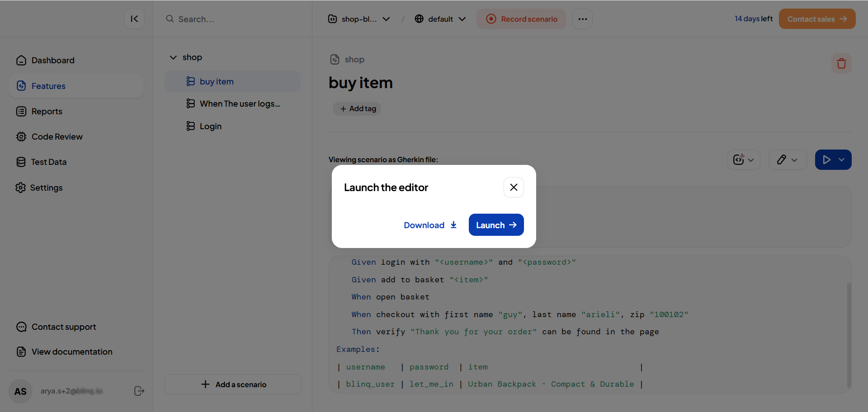Open the AI assistant icon dropdown
Screen dimensions: 868x412
[x=743, y=160]
